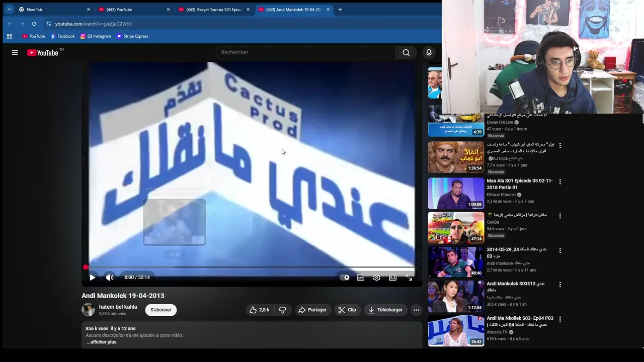Click the Partager share button

tap(312, 310)
